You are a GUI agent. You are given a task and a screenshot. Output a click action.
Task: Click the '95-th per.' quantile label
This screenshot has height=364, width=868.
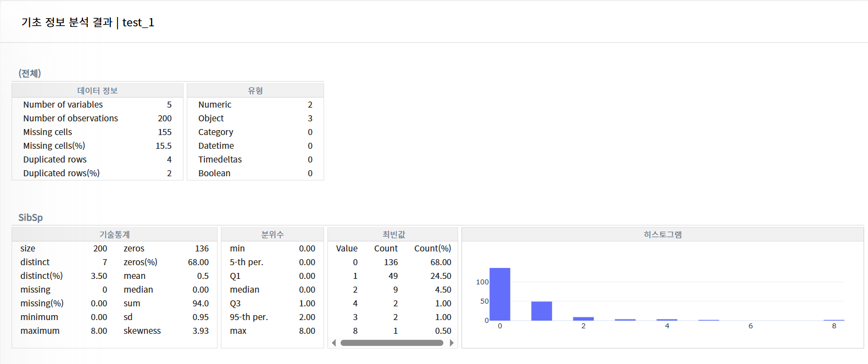pyautogui.click(x=249, y=317)
